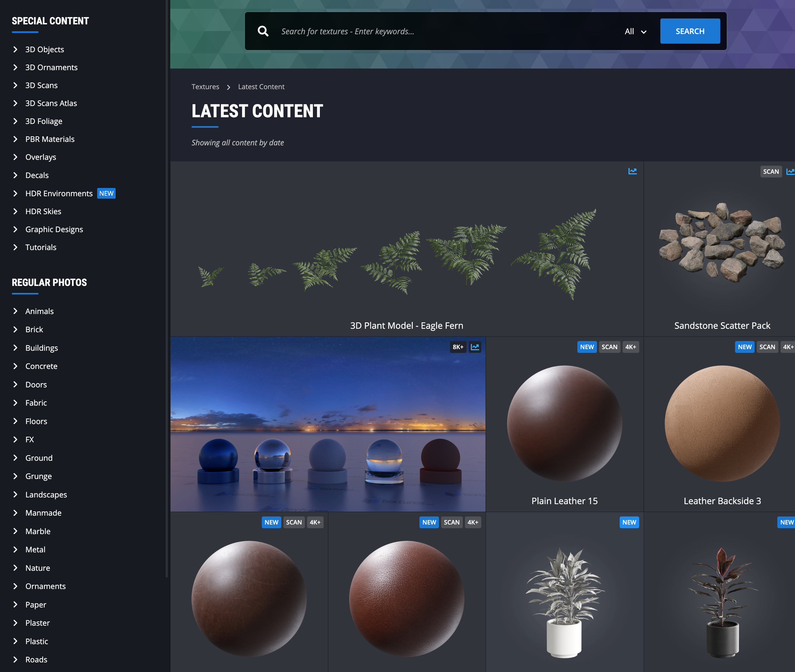Click NEW badge on Leather Backside 3
Image resolution: width=795 pixels, height=672 pixels.
744,347
